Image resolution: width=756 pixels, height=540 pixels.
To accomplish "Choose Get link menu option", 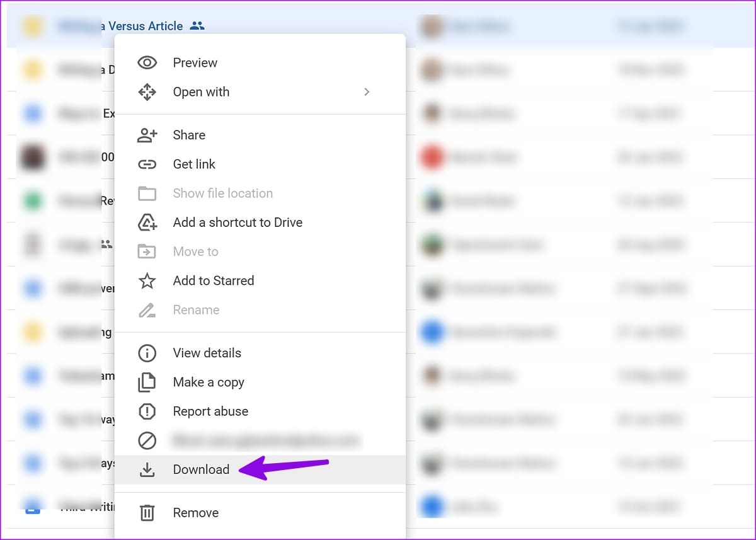I will 260,164.
